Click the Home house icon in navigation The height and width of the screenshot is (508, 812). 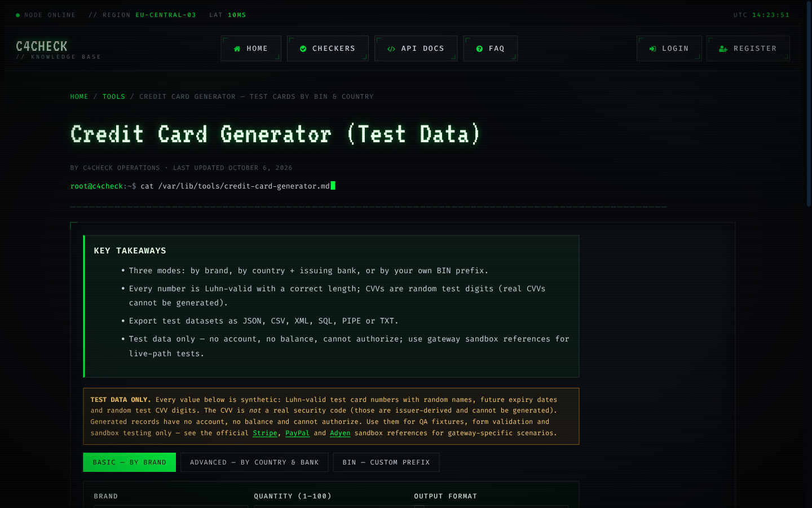point(237,49)
